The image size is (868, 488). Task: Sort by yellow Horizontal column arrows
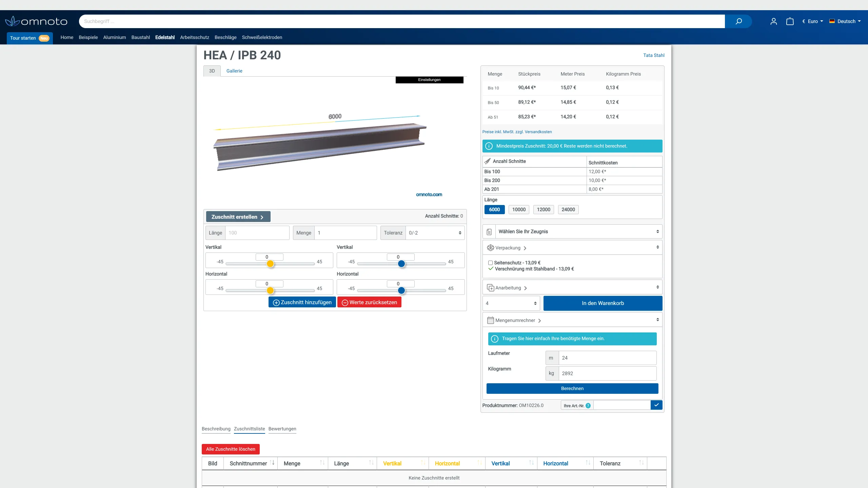click(479, 463)
